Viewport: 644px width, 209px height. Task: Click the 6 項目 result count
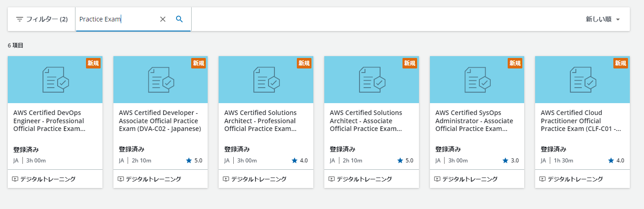click(x=16, y=46)
